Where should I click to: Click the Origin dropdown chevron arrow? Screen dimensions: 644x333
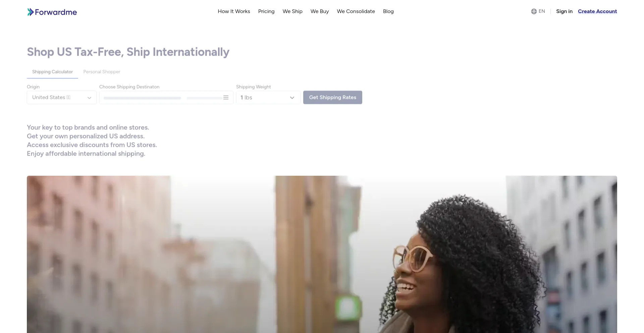(89, 98)
